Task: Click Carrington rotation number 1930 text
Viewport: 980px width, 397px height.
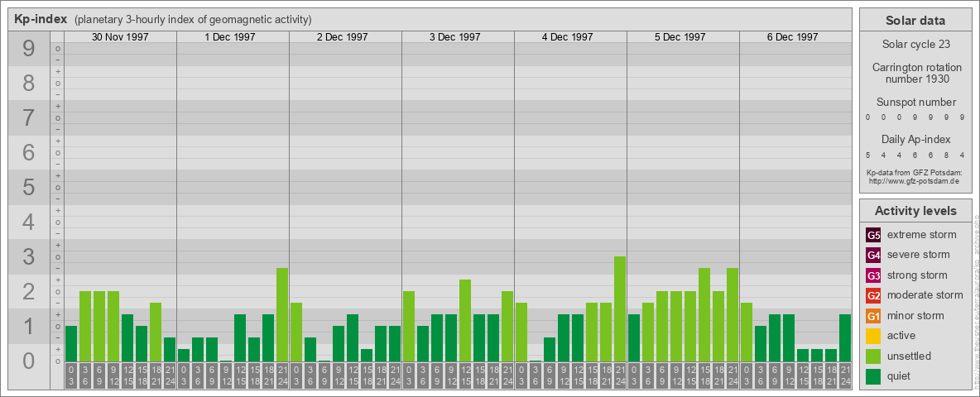Action: pos(917,73)
